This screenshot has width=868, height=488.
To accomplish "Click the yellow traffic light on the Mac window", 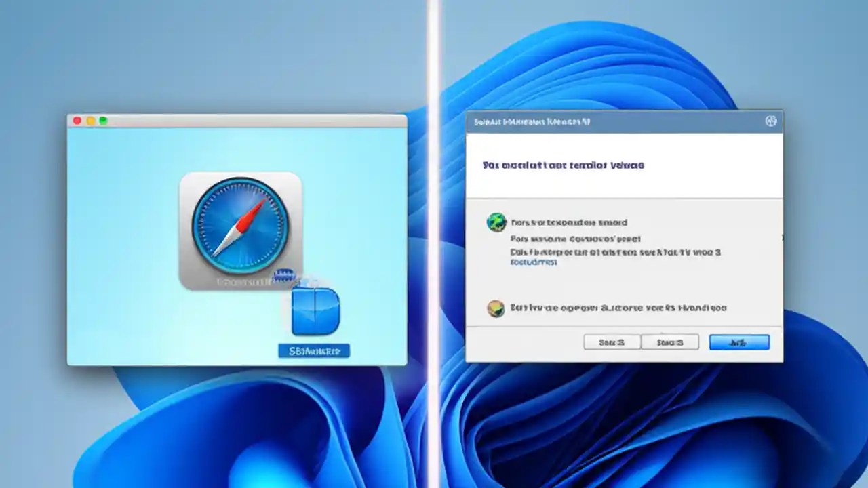I will click(x=90, y=119).
